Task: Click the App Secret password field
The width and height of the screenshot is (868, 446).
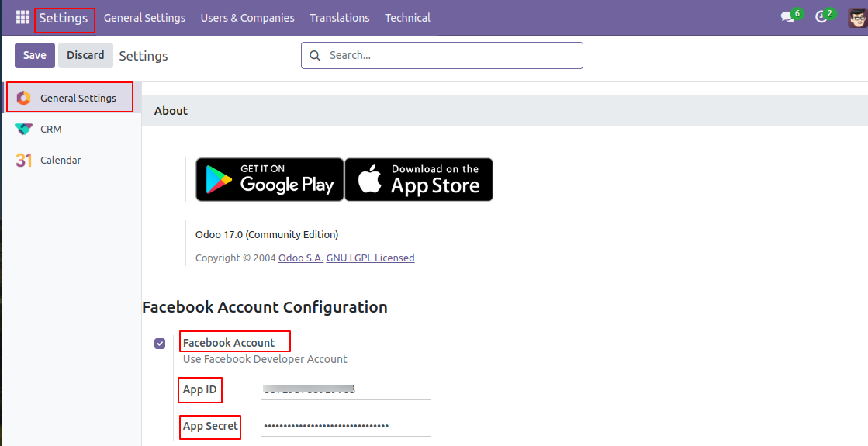Action: click(x=345, y=426)
